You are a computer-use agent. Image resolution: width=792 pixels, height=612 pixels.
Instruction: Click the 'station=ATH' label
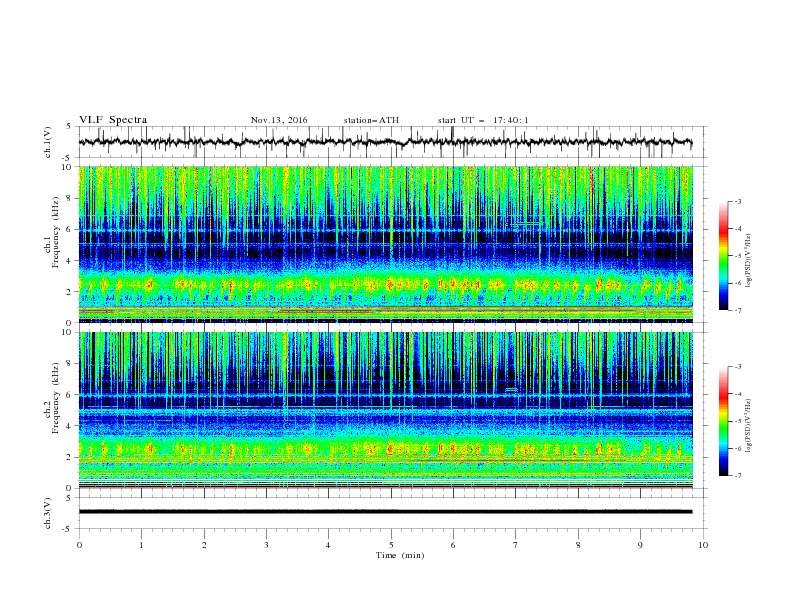(x=371, y=120)
